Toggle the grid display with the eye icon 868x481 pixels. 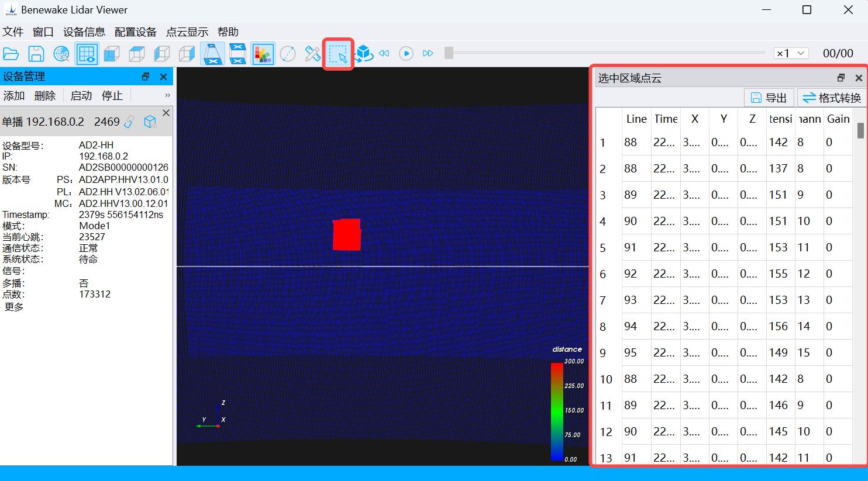[87, 54]
